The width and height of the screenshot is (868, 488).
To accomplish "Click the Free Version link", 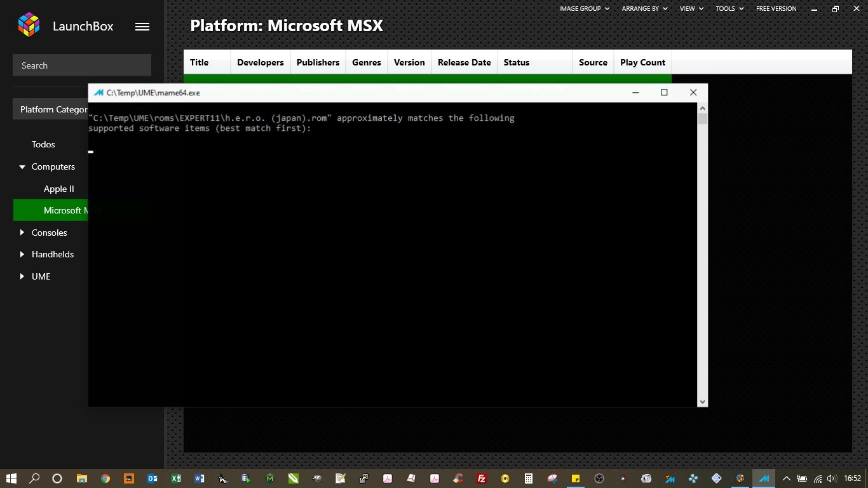I will point(776,9).
